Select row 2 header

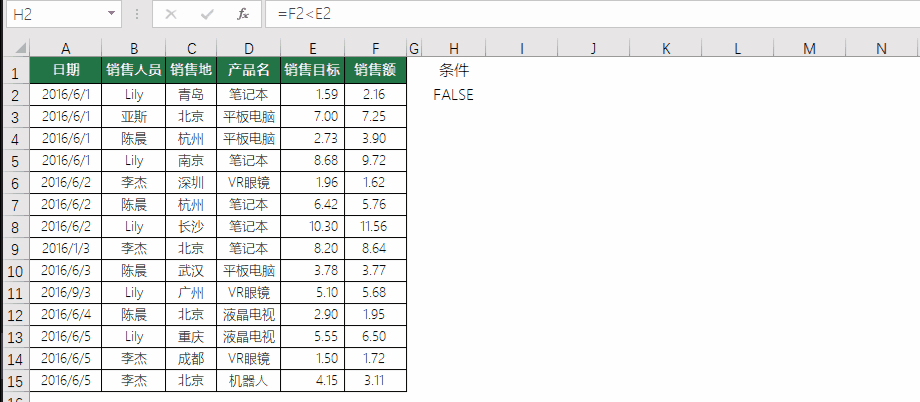click(x=16, y=94)
